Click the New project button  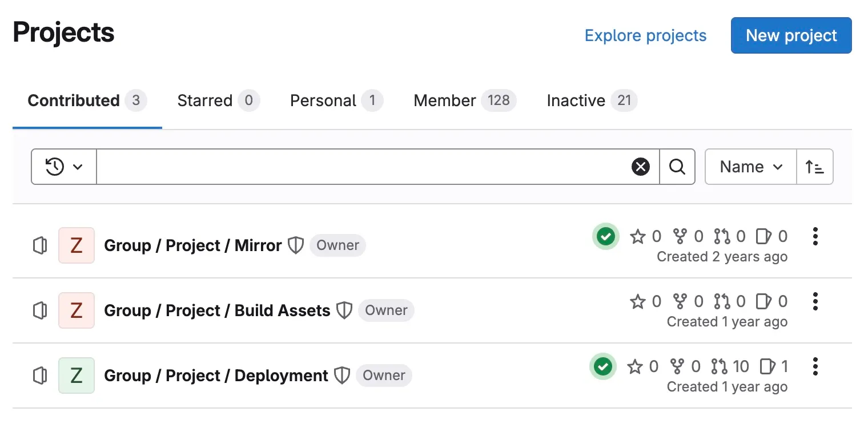tap(791, 35)
